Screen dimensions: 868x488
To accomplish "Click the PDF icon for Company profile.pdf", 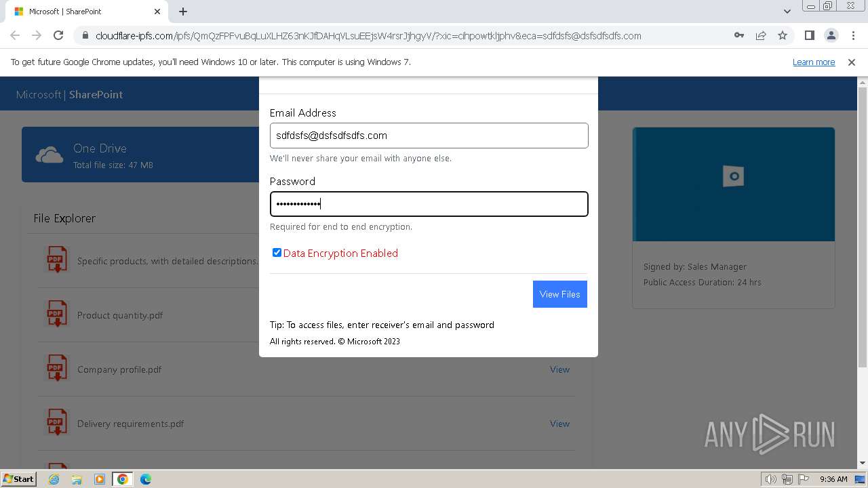I will [56, 369].
